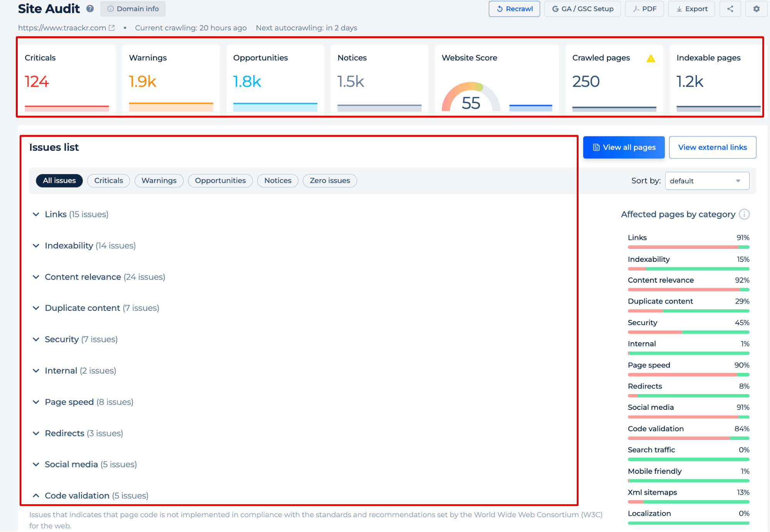Image resolution: width=770 pixels, height=532 pixels.
Task: Download audit as PDF
Action: point(645,9)
